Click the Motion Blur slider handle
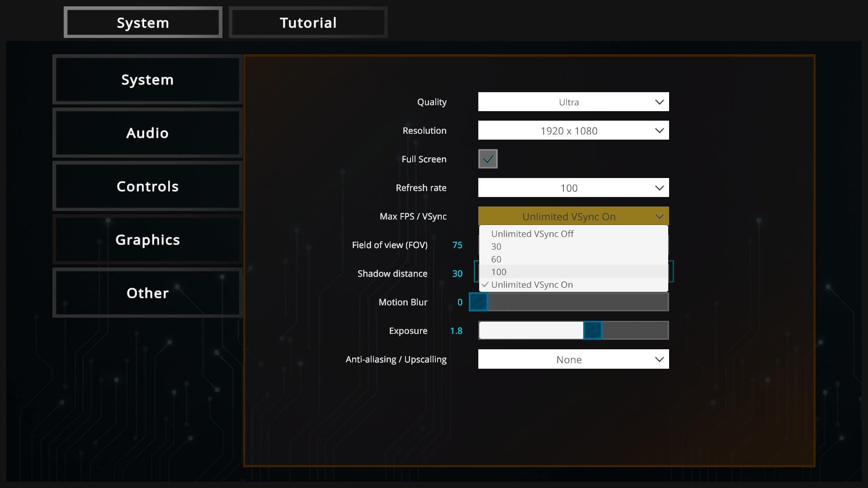This screenshot has height=488, width=868. [478, 302]
